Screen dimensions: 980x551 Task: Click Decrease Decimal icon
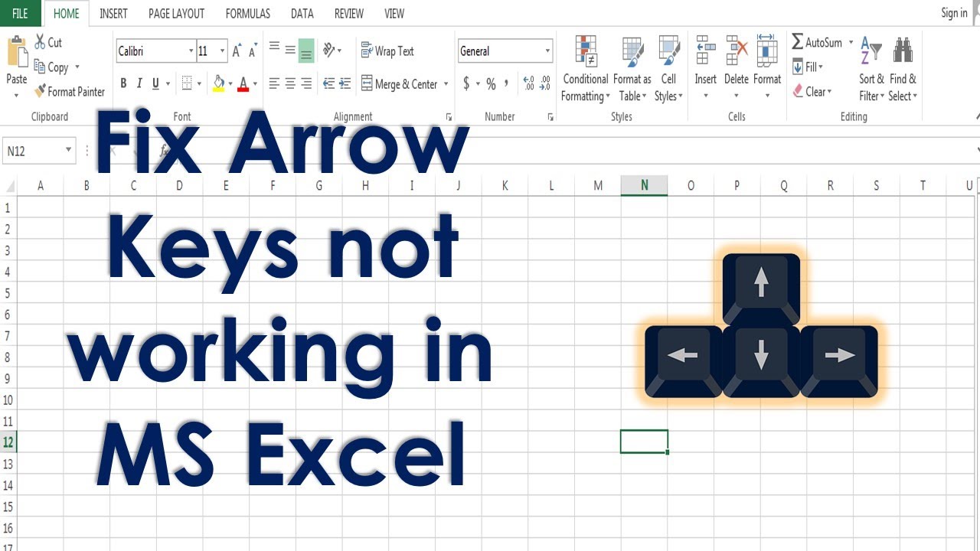(545, 84)
